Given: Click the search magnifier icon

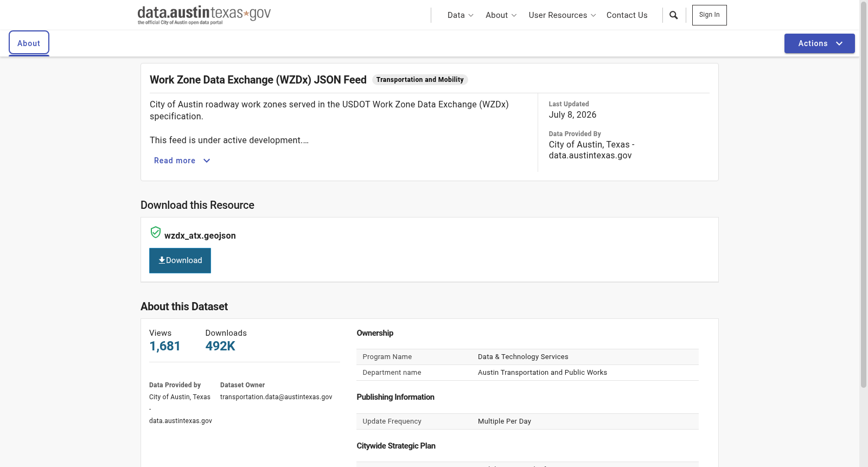Looking at the screenshot, I should click(x=674, y=15).
